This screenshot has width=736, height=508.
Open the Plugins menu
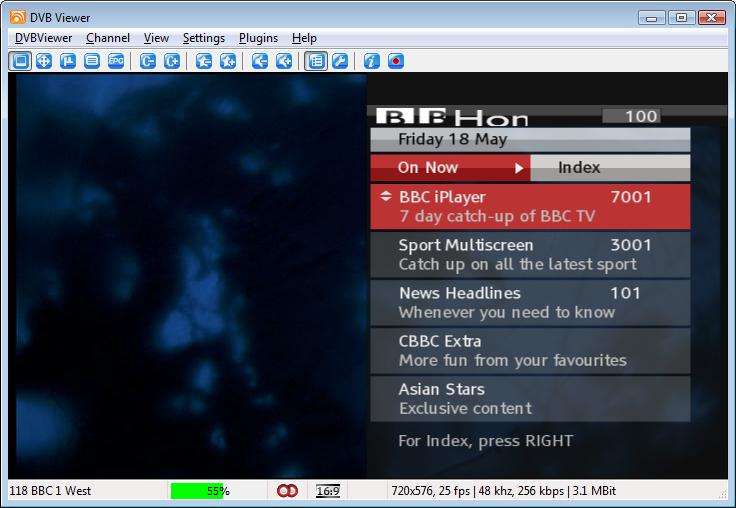[x=258, y=38]
